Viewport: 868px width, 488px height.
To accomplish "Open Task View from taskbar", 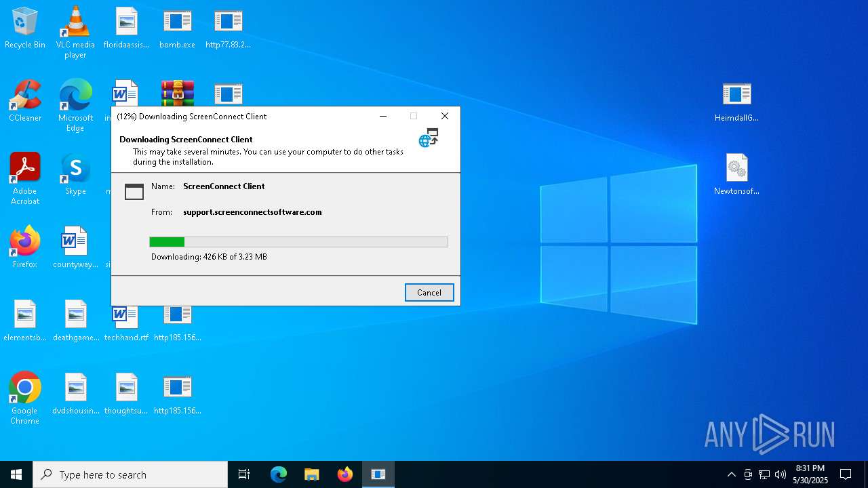I will [x=244, y=474].
